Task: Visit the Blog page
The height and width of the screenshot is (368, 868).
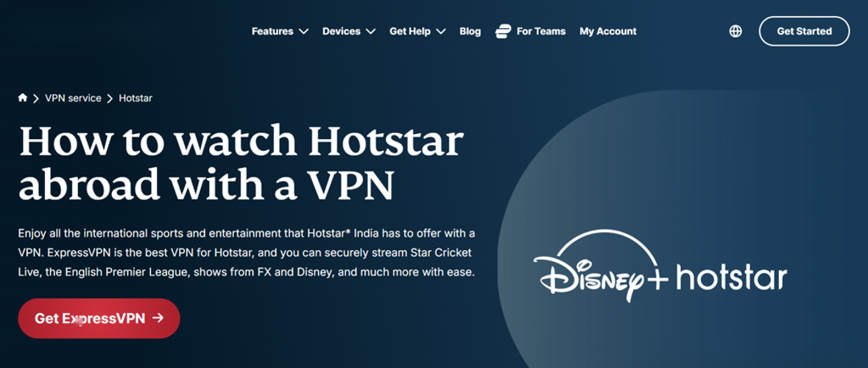Action: coord(470,31)
